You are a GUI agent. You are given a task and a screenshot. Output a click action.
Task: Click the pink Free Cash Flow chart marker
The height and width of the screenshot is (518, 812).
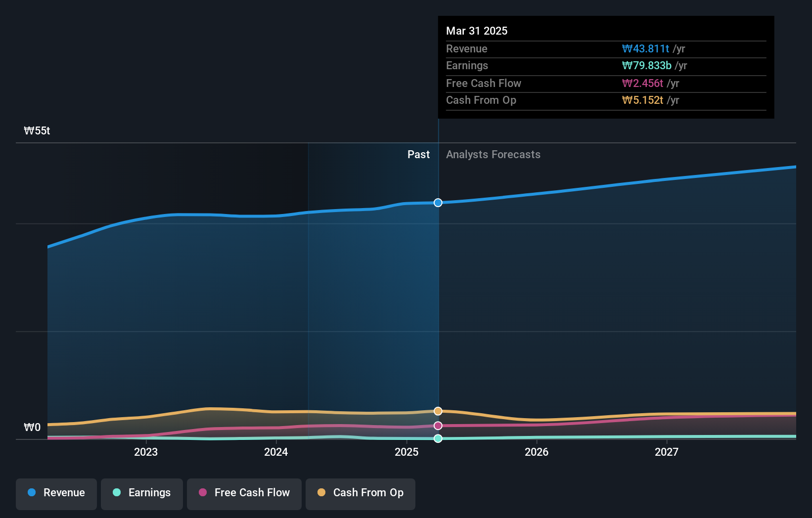click(438, 425)
